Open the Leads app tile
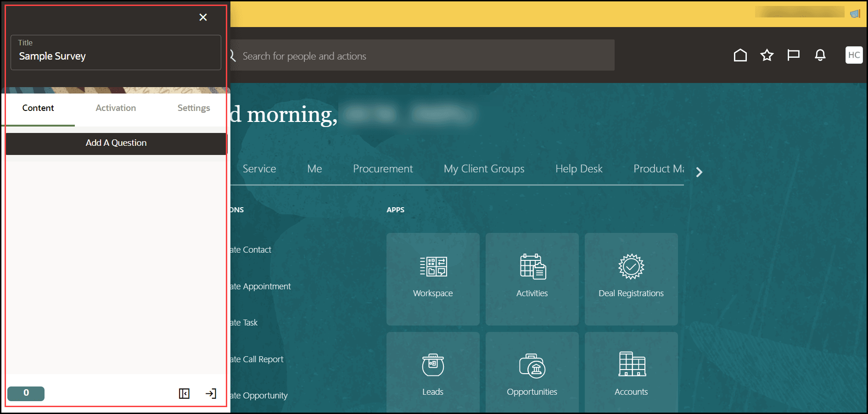868x414 pixels. pos(433,372)
